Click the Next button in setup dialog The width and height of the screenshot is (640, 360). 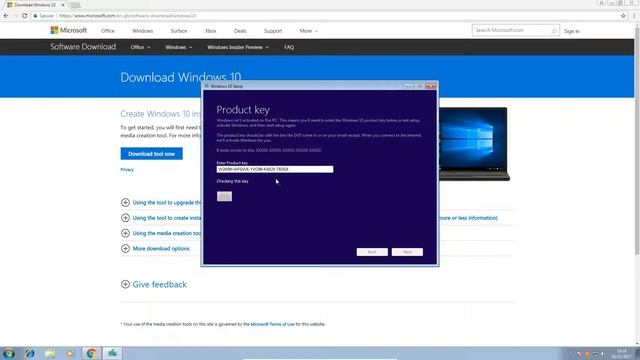click(x=407, y=252)
